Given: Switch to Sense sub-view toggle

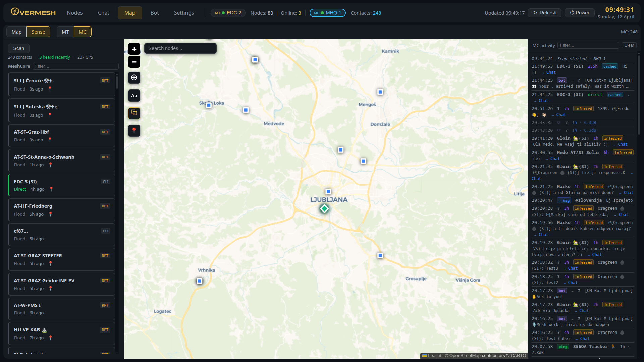Looking at the screenshot, I should point(38,32).
